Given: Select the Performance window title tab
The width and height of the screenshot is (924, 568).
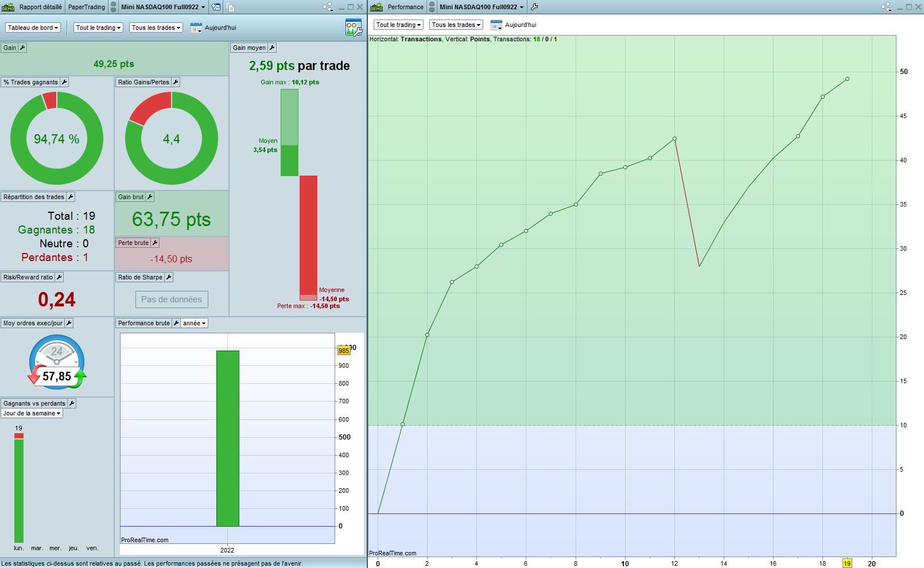Looking at the screenshot, I should (x=405, y=7).
